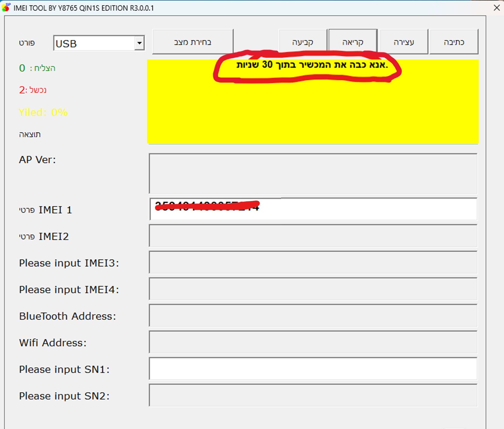
Task: Focus the SN1 input field
Action: pyautogui.click(x=313, y=369)
